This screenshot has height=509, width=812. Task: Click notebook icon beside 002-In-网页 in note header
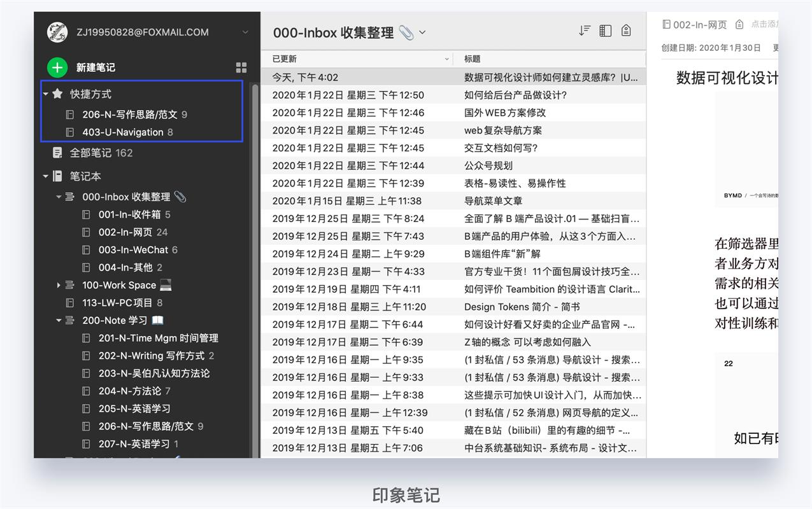666,24
